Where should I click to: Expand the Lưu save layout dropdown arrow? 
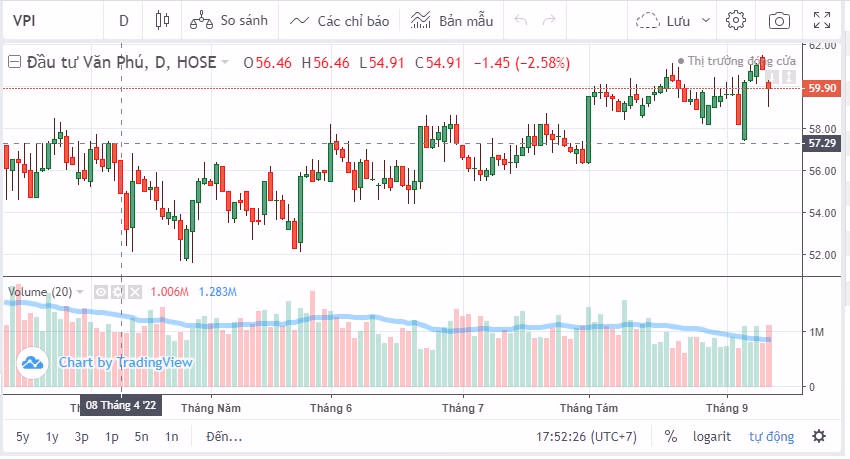coord(706,20)
